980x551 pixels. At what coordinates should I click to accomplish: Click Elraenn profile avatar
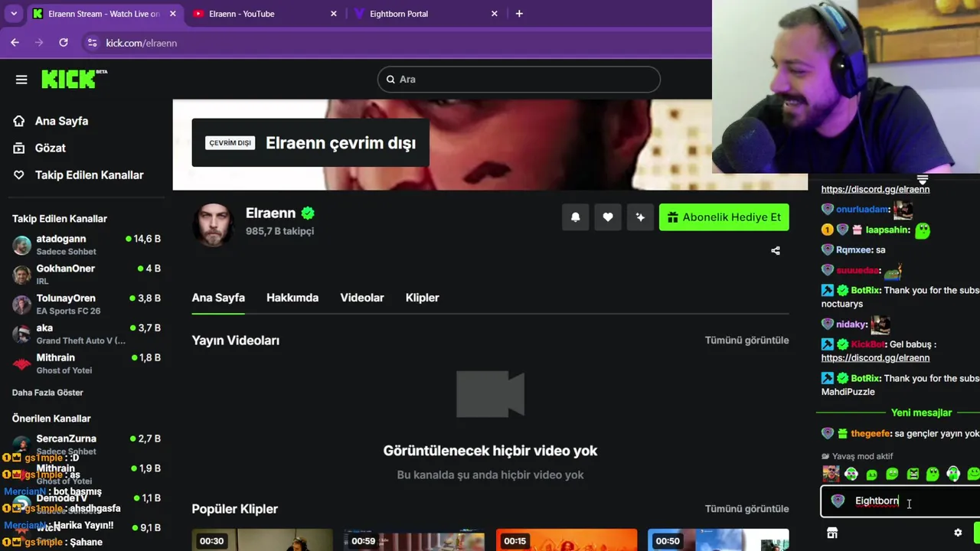[213, 224]
